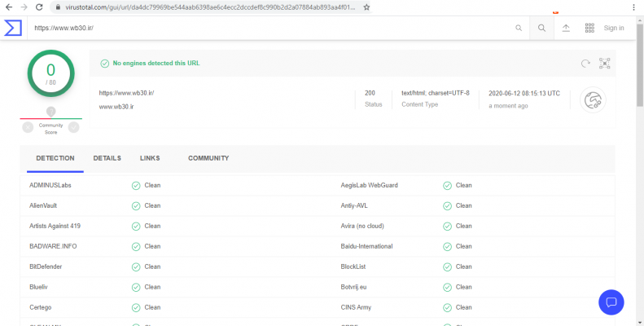Click the BitDefender Clean check icon
The height and width of the screenshot is (326, 644).
tap(136, 267)
